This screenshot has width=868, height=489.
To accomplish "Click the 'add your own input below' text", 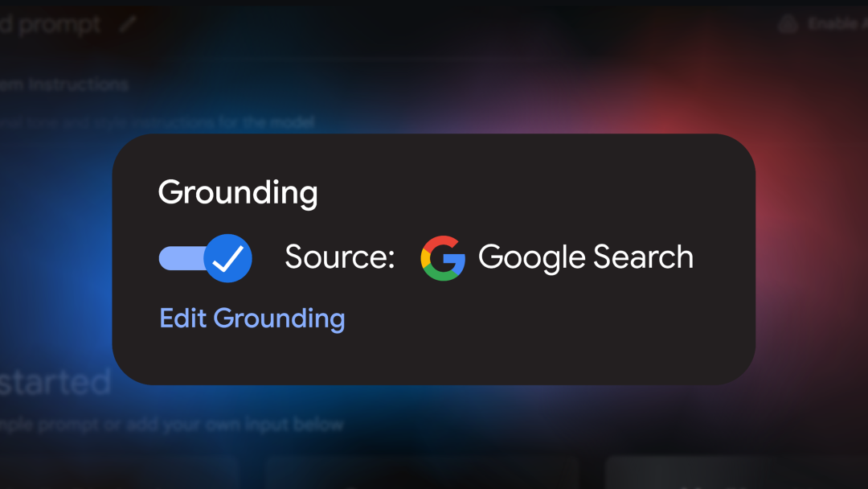I will pyautogui.click(x=235, y=425).
